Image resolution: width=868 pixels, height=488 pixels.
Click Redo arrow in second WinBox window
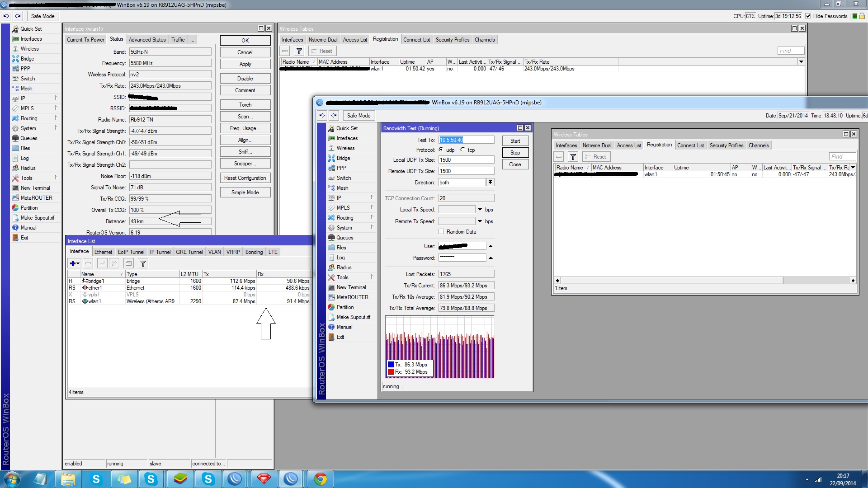334,115
